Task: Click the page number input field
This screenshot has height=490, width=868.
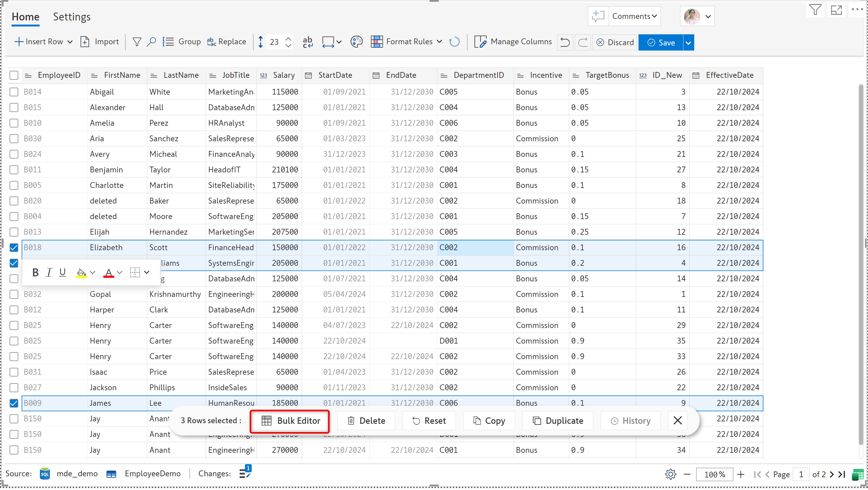Action: tap(801, 474)
